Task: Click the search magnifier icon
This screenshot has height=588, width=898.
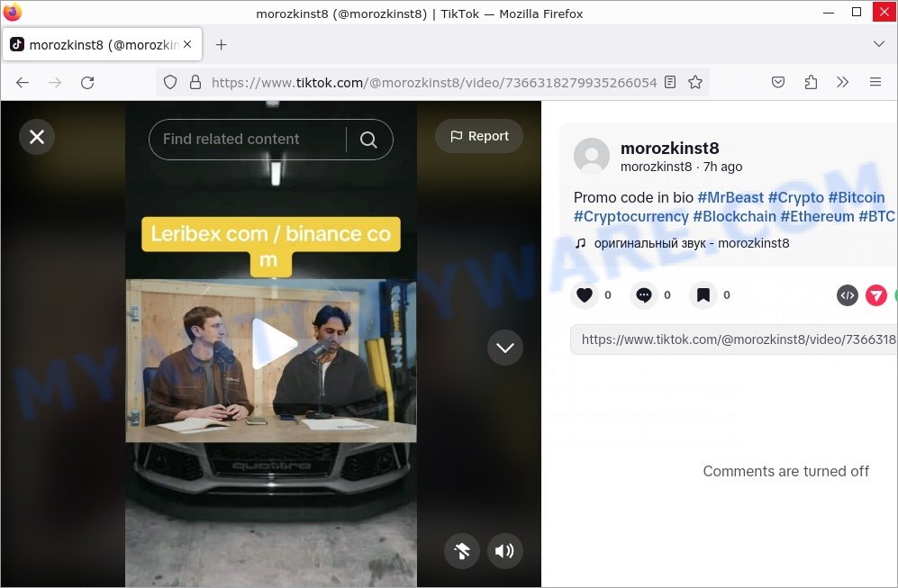Action: 368,140
